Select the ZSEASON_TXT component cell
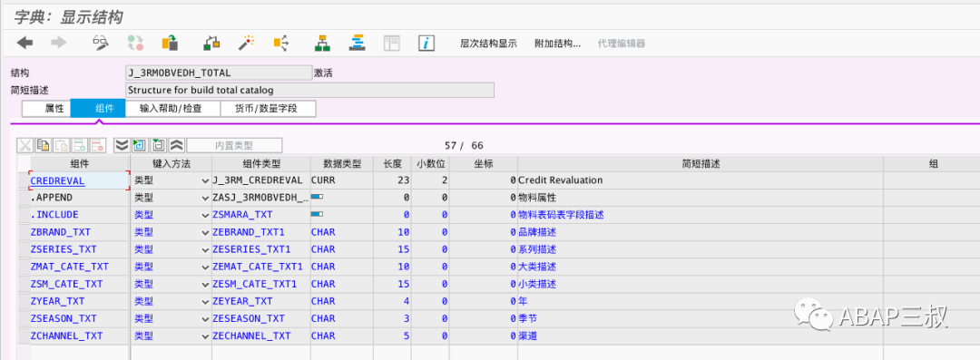Screen dimensions: 980x360 (79, 319)
